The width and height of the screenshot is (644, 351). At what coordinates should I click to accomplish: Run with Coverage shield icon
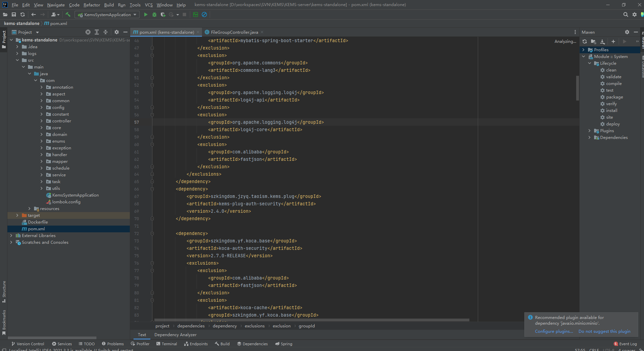click(163, 14)
